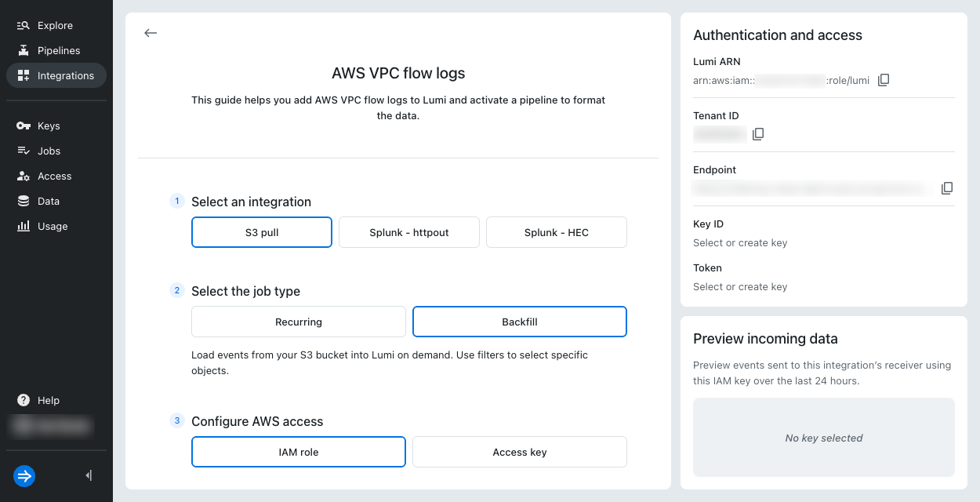Click the arn:aws:iam role/lumi text

tap(781, 80)
